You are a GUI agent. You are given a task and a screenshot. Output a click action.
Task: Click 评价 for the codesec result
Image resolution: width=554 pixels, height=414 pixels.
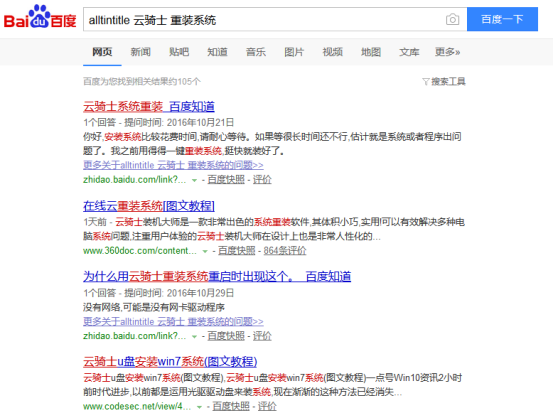tap(267, 407)
